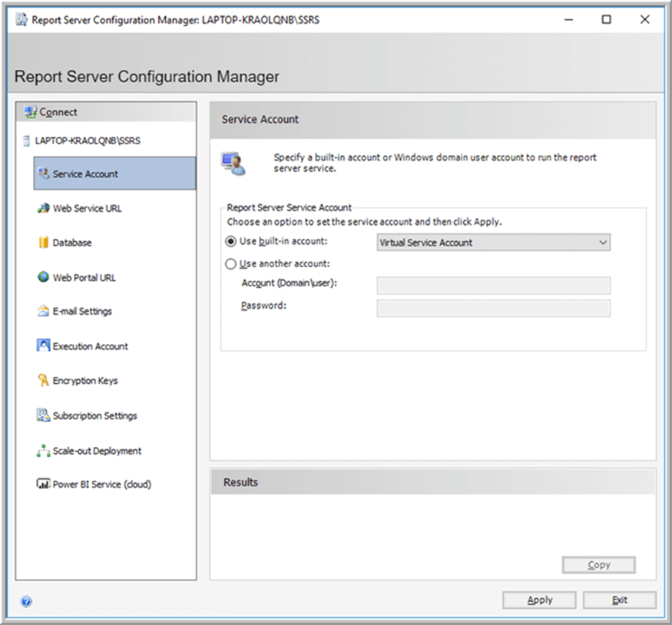Click the Account (Domain\user) input field
This screenshot has width=672, height=625.
click(x=493, y=286)
